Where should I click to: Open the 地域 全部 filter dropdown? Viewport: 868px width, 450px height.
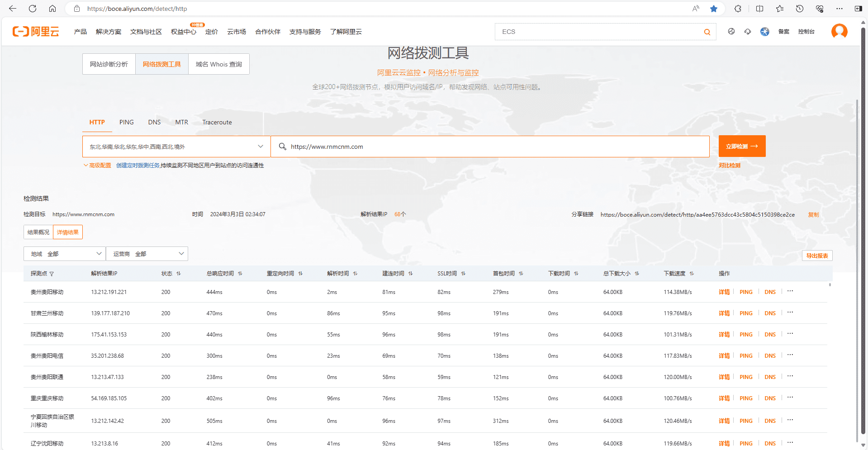pyautogui.click(x=64, y=254)
